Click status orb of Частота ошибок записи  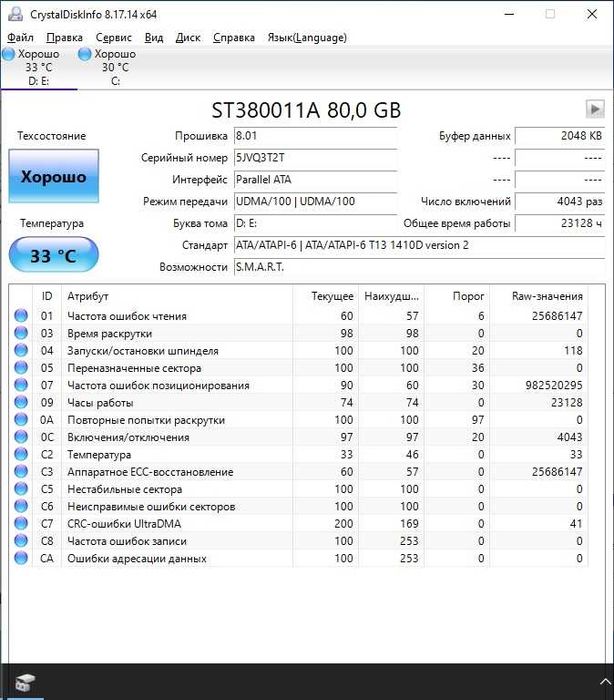coord(21,541)
